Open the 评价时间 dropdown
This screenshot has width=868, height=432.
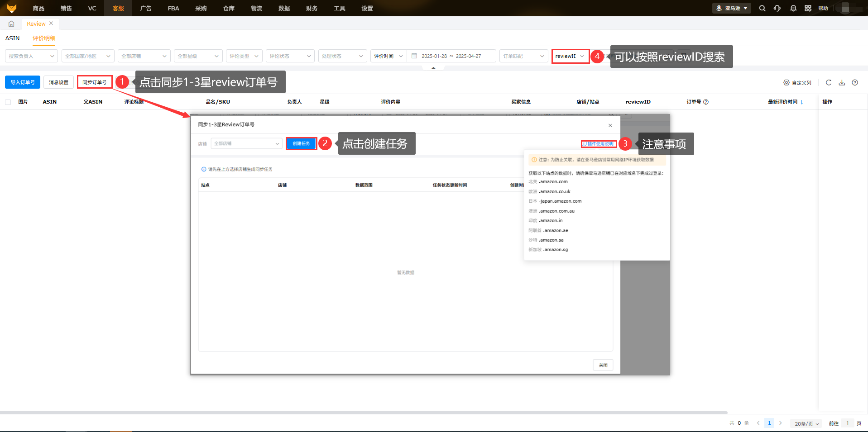pos(388,56)
